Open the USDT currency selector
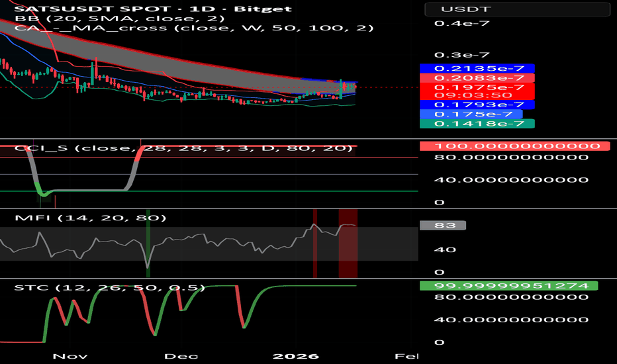This screenshot has width=617, height=364. pyautogui.click(x=518, y=9)
